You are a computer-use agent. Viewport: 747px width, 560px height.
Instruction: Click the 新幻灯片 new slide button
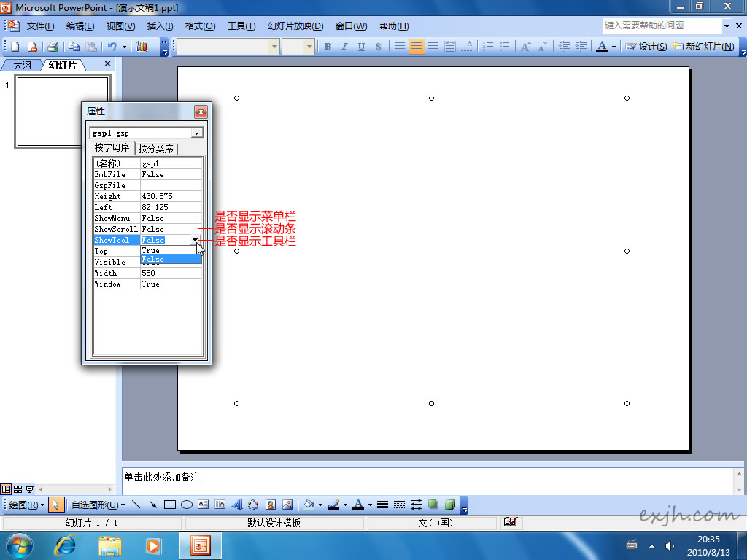tap(704, 47)
